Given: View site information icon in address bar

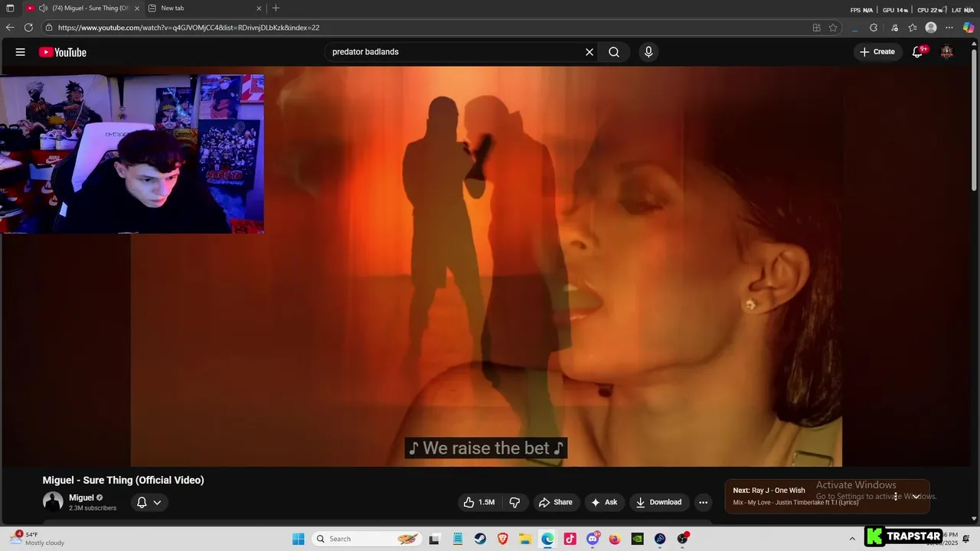Looking at the screenshot, I should [x=49, y=28].
